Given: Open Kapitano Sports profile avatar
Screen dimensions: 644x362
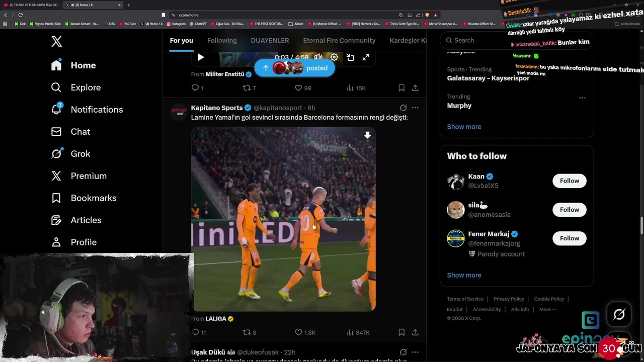Looking at the screenshot, I should click(179, 112).
